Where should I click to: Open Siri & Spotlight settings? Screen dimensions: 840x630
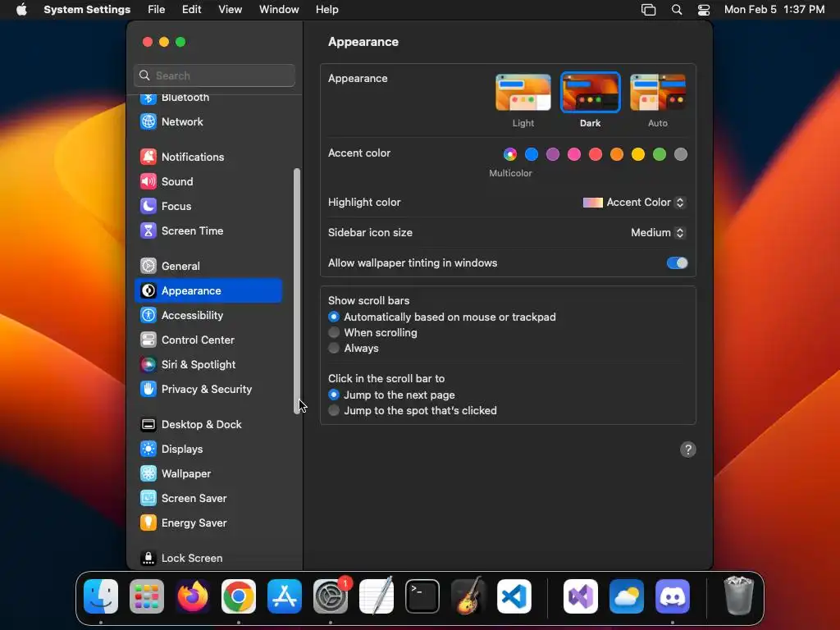click(208, 365)
